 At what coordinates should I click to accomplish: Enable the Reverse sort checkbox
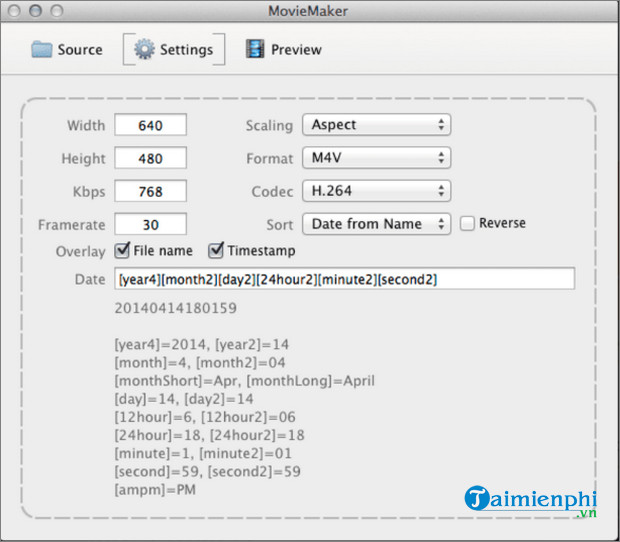[x=467, y=224]
